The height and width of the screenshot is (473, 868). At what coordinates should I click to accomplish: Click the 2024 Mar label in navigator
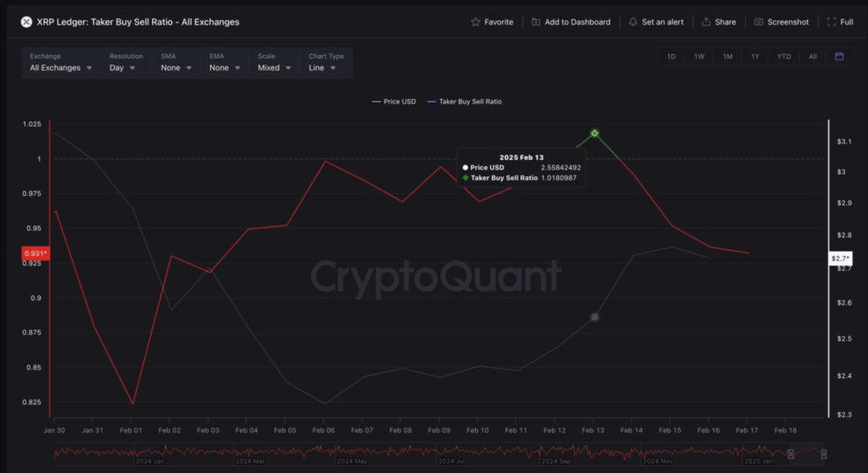[x=250, y=461]
